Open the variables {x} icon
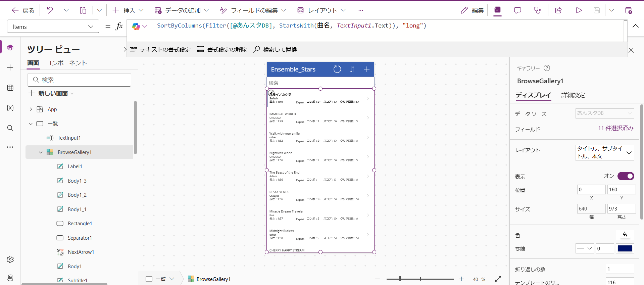Viewport: 644px width, 285px height. pyautogui.click(x=10, y=108)
